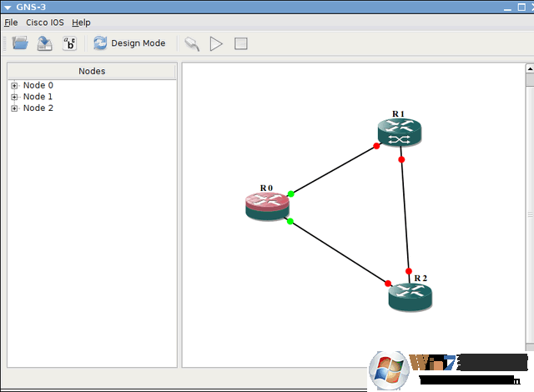Click the R 2 label text
Image resolution: width=534 pixels, height=392 pixels.
click(421, 278)
